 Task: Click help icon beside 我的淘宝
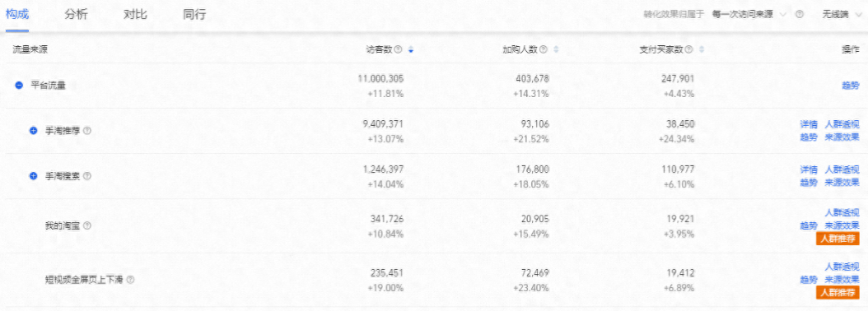87,225
